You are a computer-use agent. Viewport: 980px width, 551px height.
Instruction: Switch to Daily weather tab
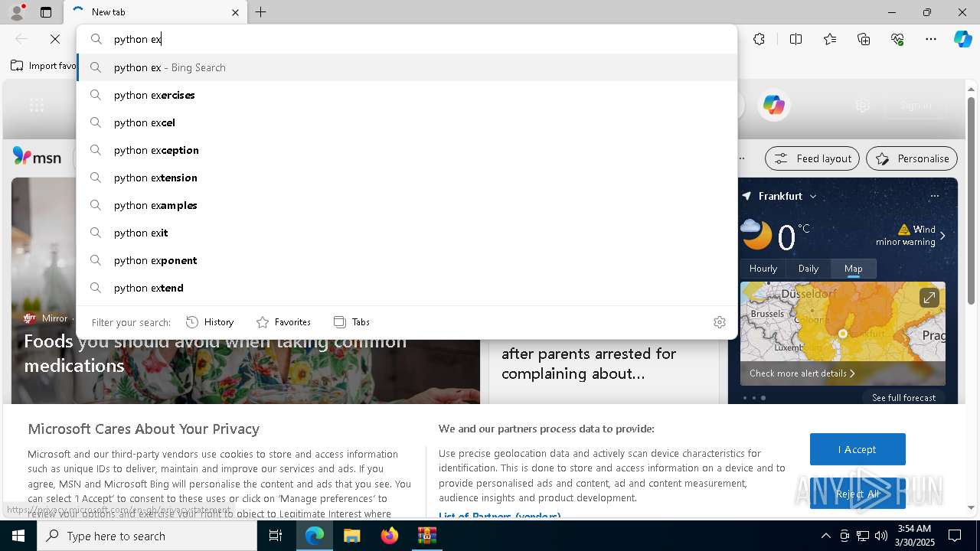click(808, 269)
